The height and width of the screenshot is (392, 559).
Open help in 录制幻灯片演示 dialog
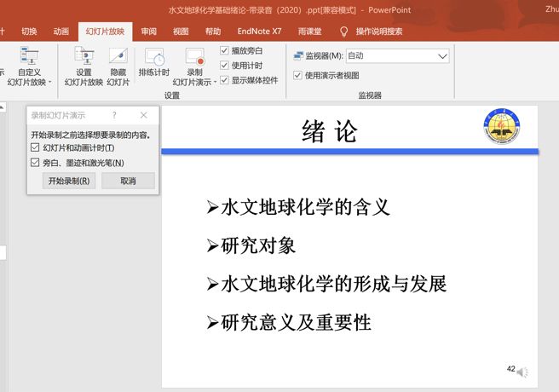coord(114,115)
